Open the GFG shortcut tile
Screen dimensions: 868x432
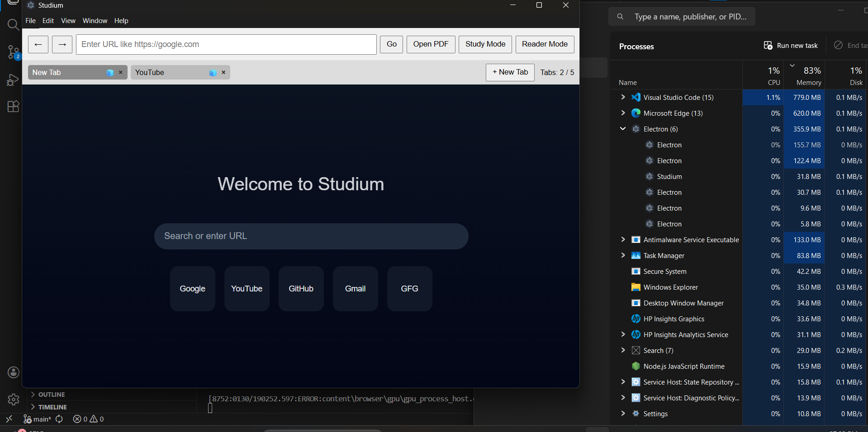410,289
